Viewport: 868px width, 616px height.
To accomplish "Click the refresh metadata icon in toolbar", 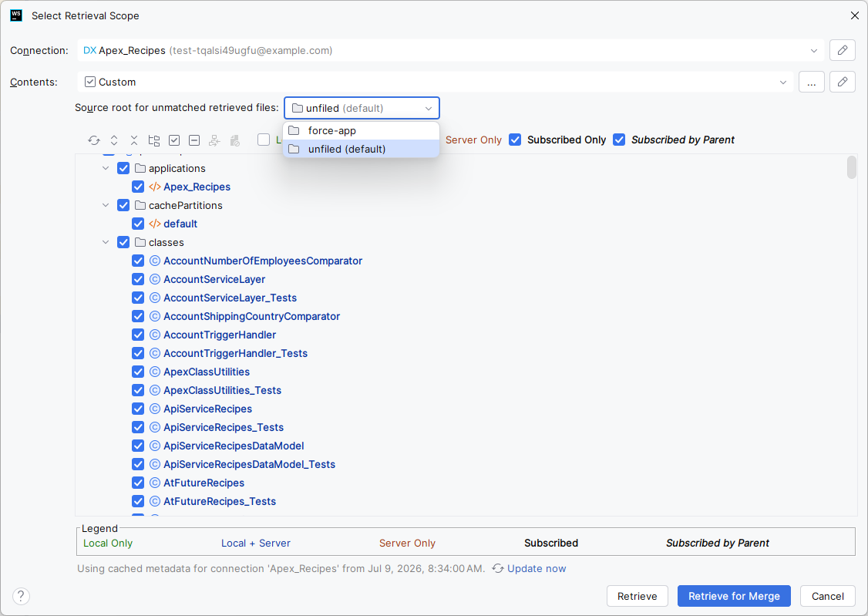I will pos(94,140).
